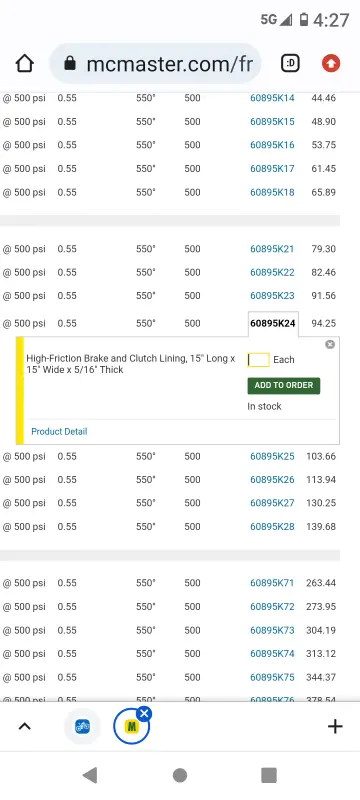Click the price 103.66
The width and height of the screenshot is (360, 800).
coord(321,456)
